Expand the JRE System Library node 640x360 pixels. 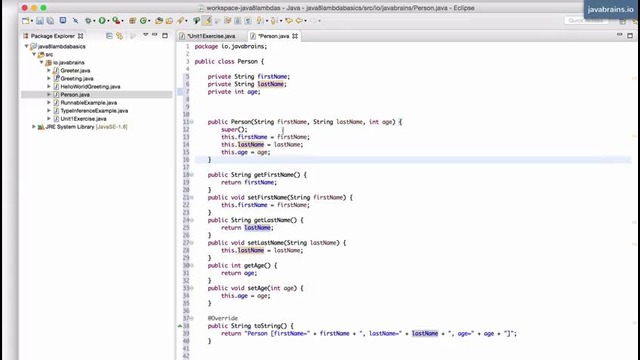coord(34,127)
